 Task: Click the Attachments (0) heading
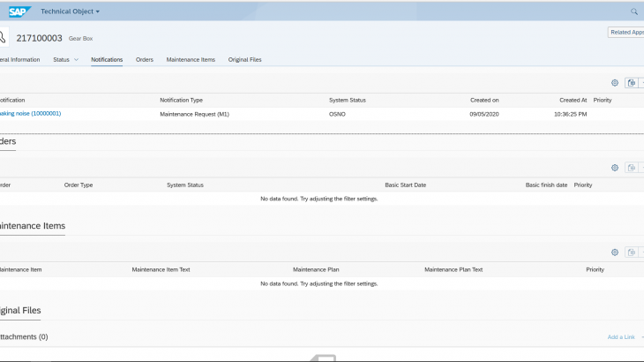[24, 337]
